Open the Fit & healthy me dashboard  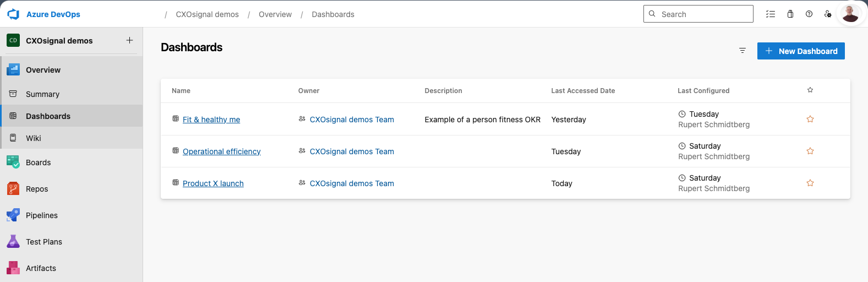pos(211,120)
